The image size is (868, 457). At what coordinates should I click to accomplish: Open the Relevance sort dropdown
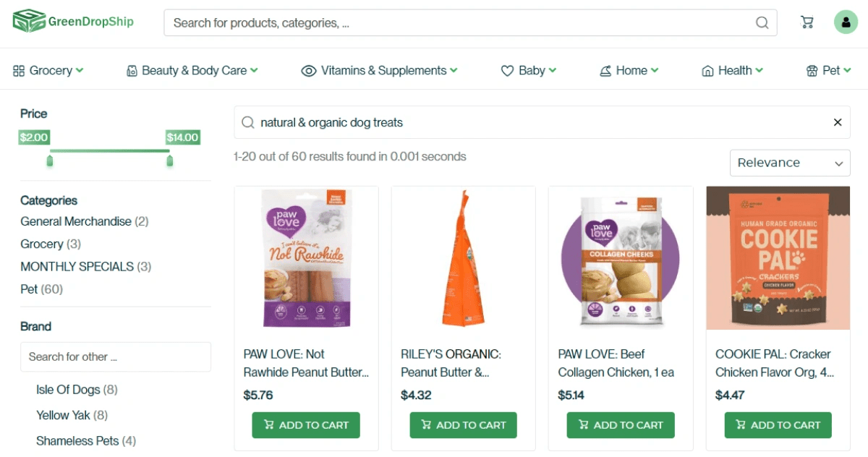pos(790,163)
